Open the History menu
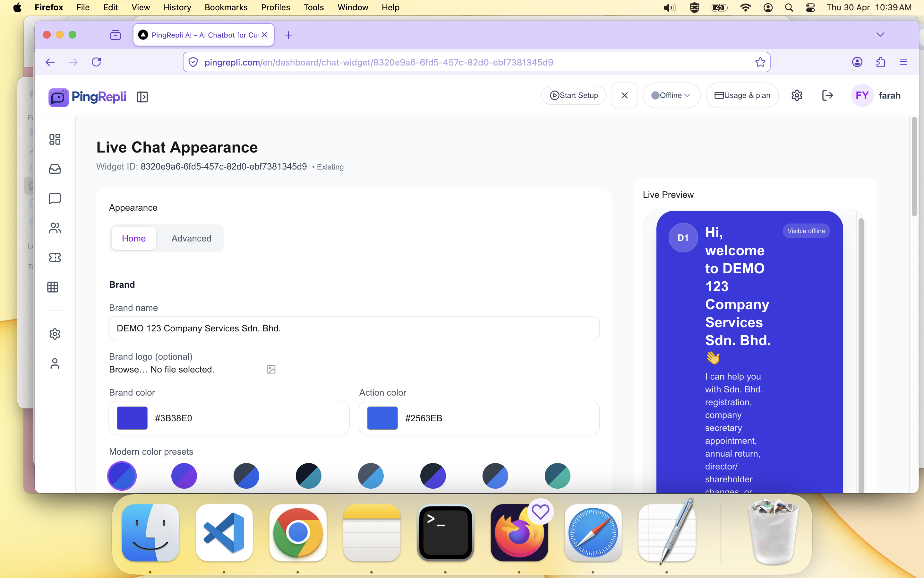The width and height of the screenshot is (924, 578). [177, 8]
